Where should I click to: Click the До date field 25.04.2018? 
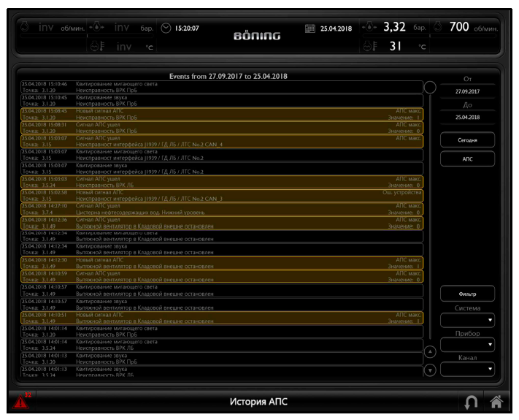click(x=467, y=117)
